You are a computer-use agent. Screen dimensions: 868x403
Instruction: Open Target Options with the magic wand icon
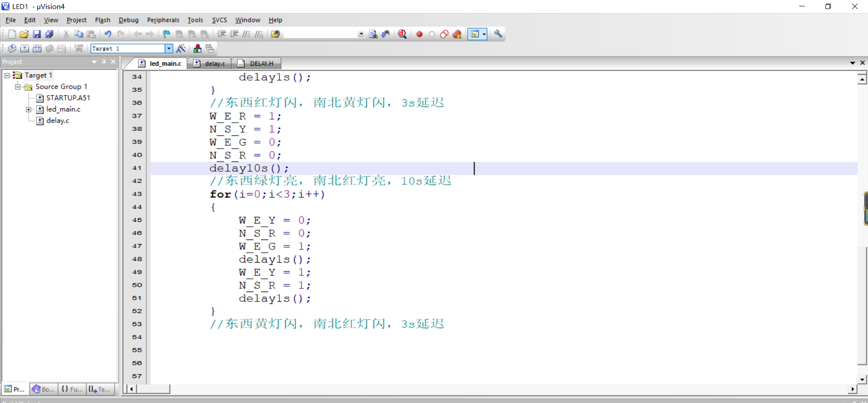click(181, 48)
